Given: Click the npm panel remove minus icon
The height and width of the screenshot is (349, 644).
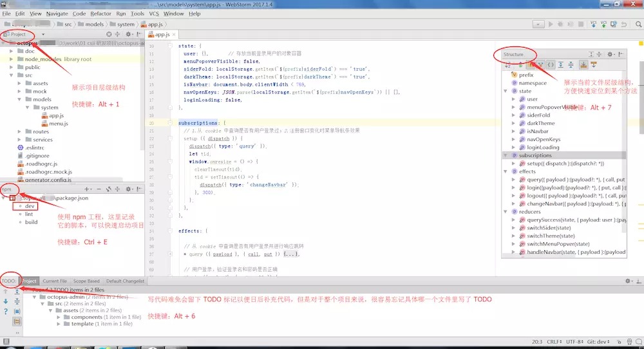Looking at the screenshot, I should pos(99,189).
